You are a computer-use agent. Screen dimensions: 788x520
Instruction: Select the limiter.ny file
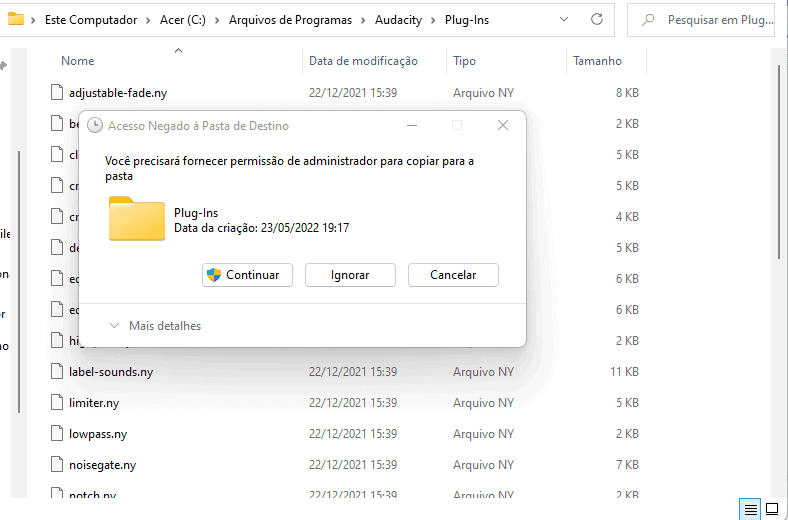coord(94,403)
